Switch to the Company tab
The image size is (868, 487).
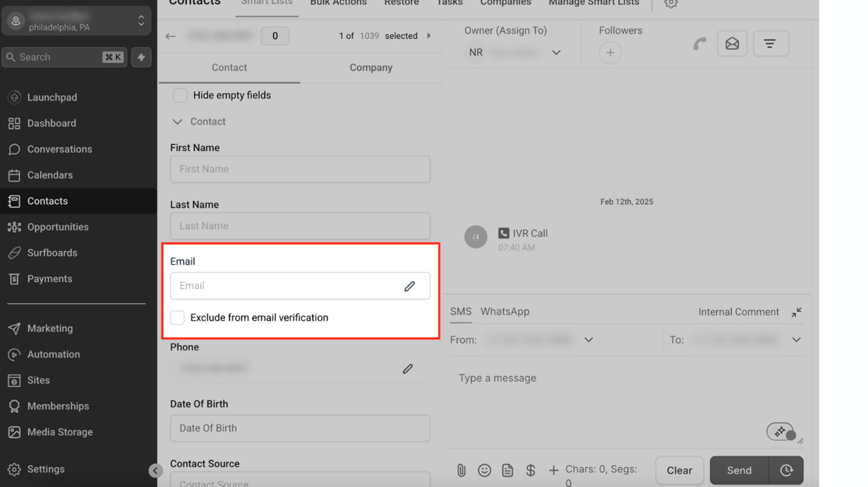(370, 68)
